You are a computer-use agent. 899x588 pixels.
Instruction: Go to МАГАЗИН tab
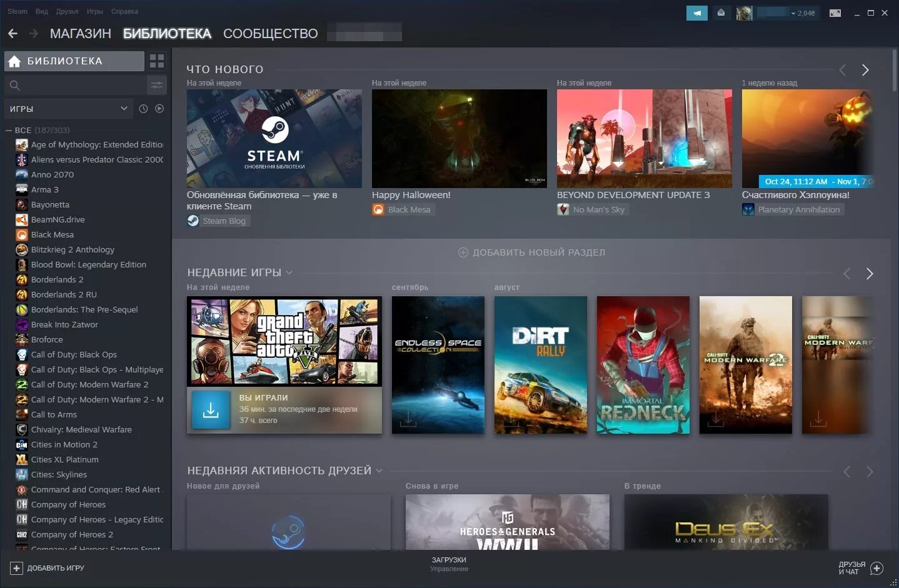pos(81,34)
